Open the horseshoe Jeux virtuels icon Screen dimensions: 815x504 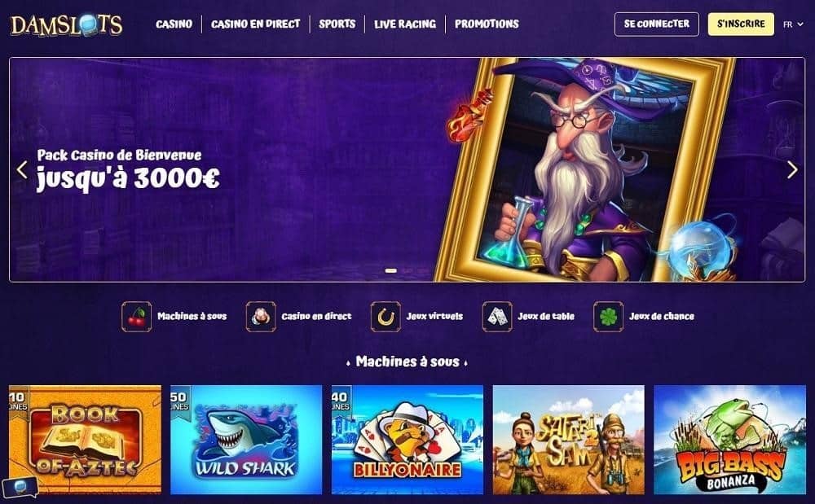385,317
